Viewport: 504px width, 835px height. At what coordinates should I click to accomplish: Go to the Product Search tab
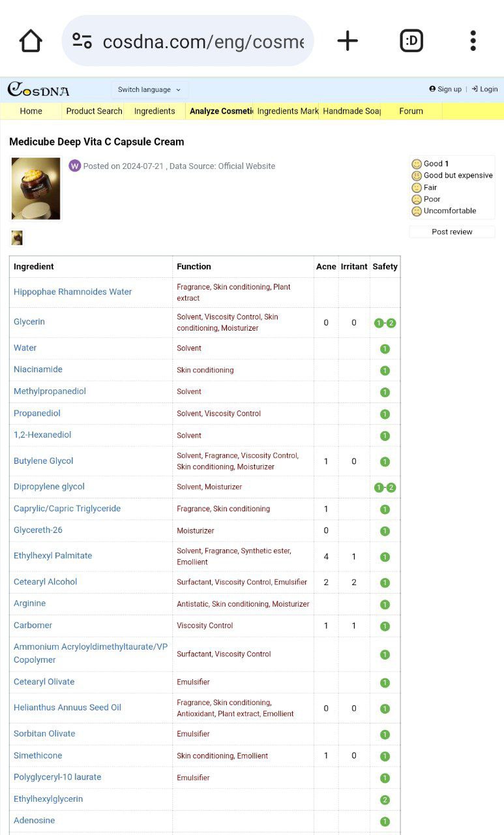pyautogui.click(x=94, y=111)
